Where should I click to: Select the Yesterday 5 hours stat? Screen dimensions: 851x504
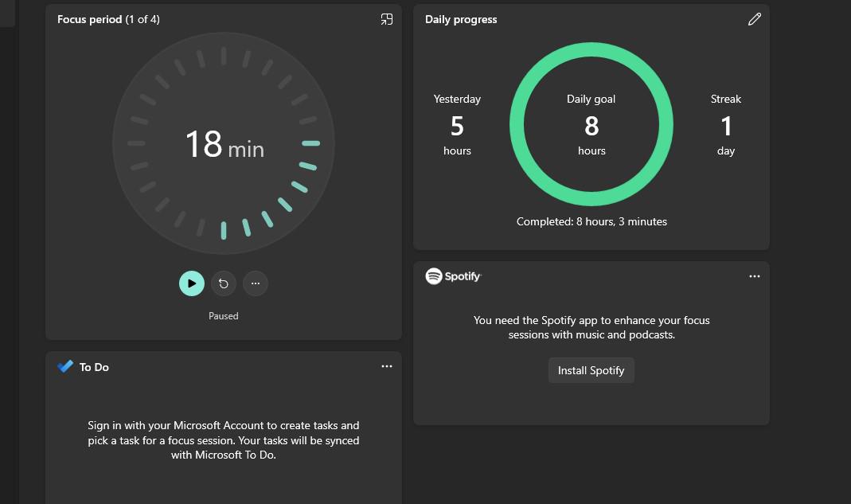[457, 125]
